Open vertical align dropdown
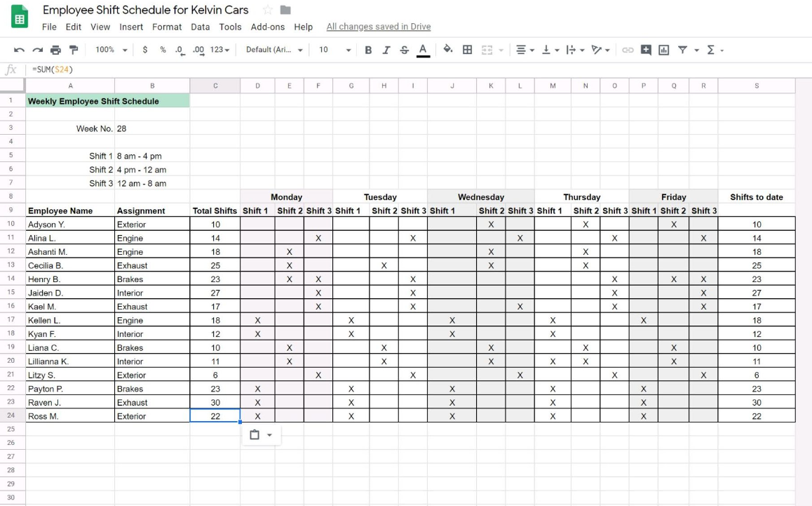Screen dimensions: 812x506 [550, 50]
